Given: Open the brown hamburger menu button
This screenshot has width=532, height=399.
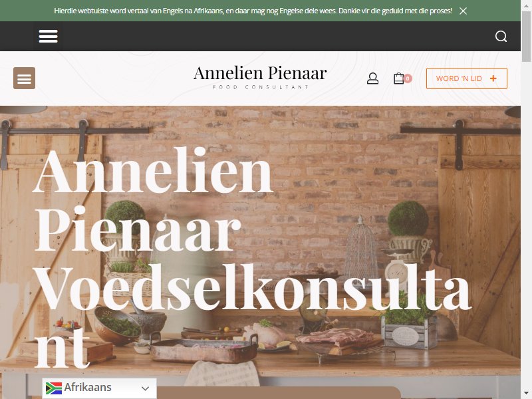Looking at the screenshot, I should click(x=24, y=78).
